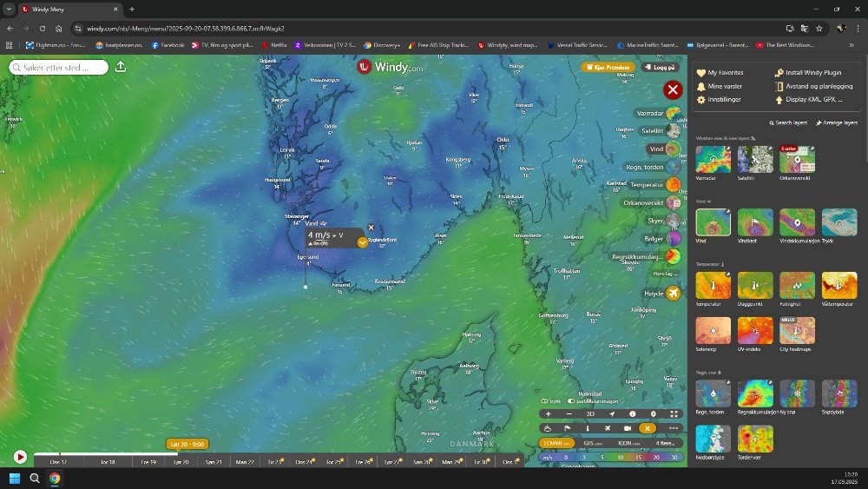The image size is (868, 489).
Task: Click the search location input field
Action: pos(59,67)
